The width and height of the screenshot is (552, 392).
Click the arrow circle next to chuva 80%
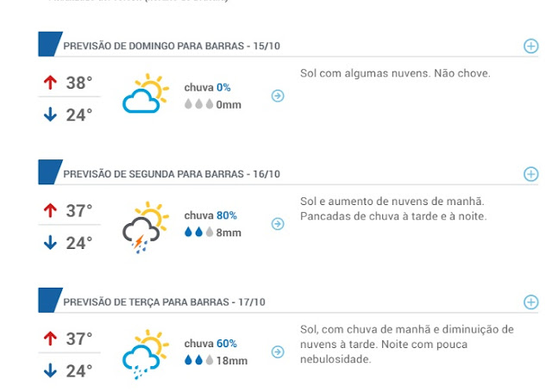[x=278, y=224]
